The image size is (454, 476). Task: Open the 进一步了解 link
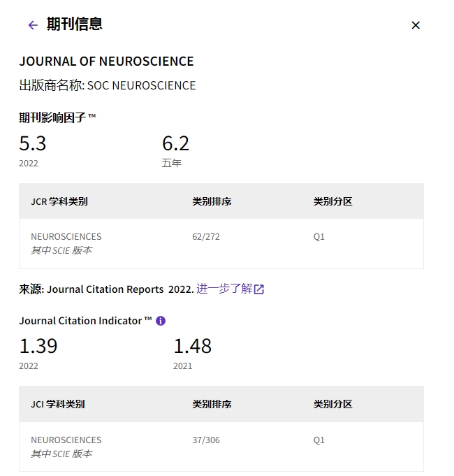pyautogui.click(x=224, y=289)
